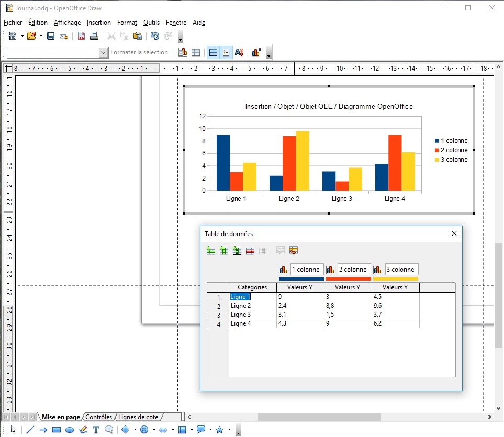Activate the Freeform line pencil tool

[x=83, y=430]
